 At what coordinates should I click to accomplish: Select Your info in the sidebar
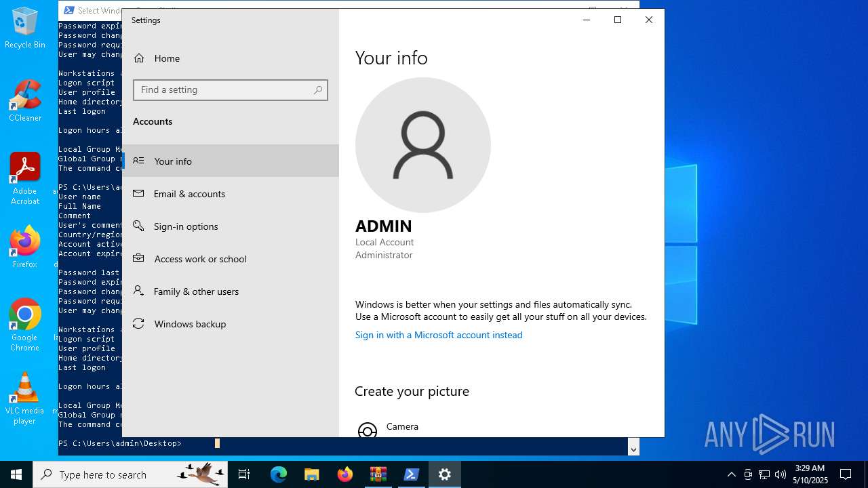[231, 161]
